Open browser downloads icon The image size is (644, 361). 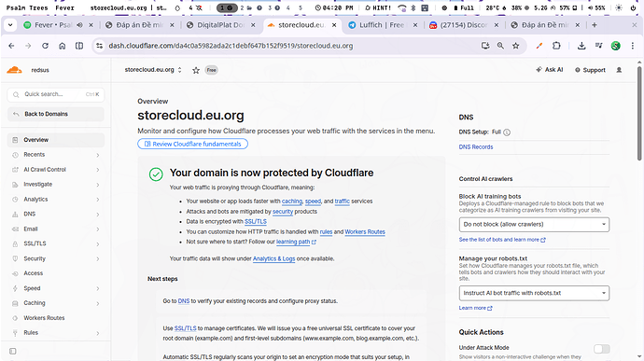(x=581, y=46)
